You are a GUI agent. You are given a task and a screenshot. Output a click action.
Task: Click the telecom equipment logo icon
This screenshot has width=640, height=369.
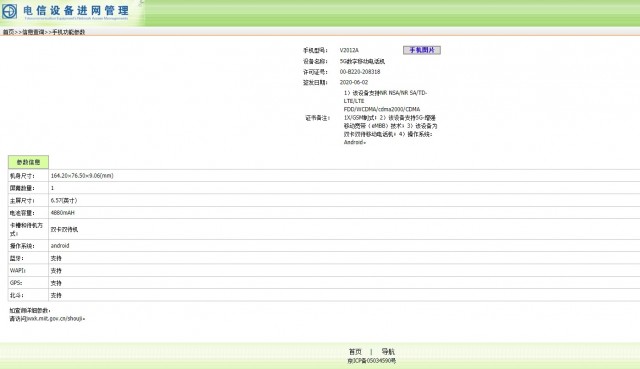pos(10,11)
